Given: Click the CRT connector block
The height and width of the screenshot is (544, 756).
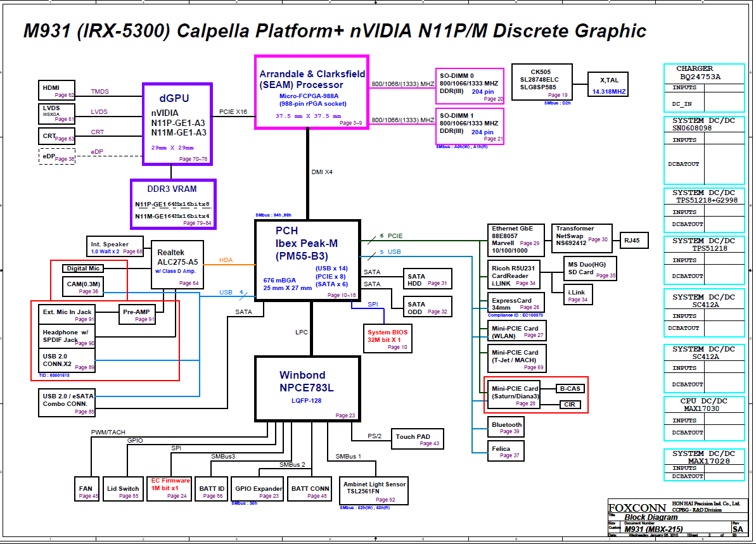Looking at the screenshot, I should [56, 136].
